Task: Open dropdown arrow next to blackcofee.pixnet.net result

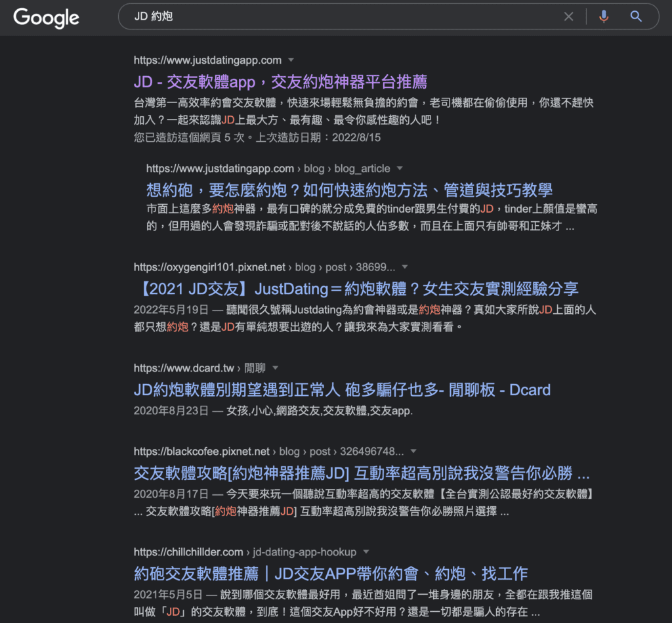Action: coord(414,452)
